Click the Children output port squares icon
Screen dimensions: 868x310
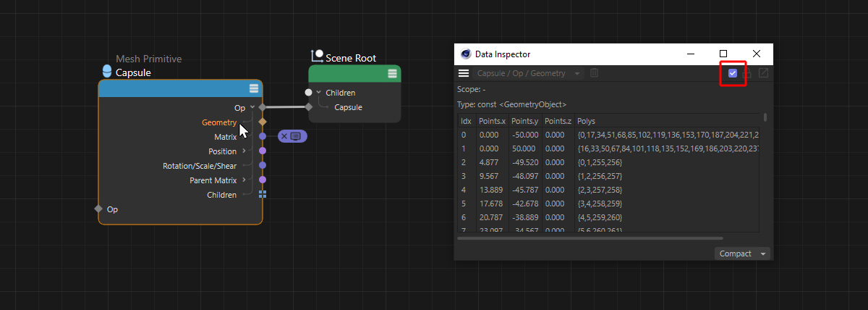point(263,194)
